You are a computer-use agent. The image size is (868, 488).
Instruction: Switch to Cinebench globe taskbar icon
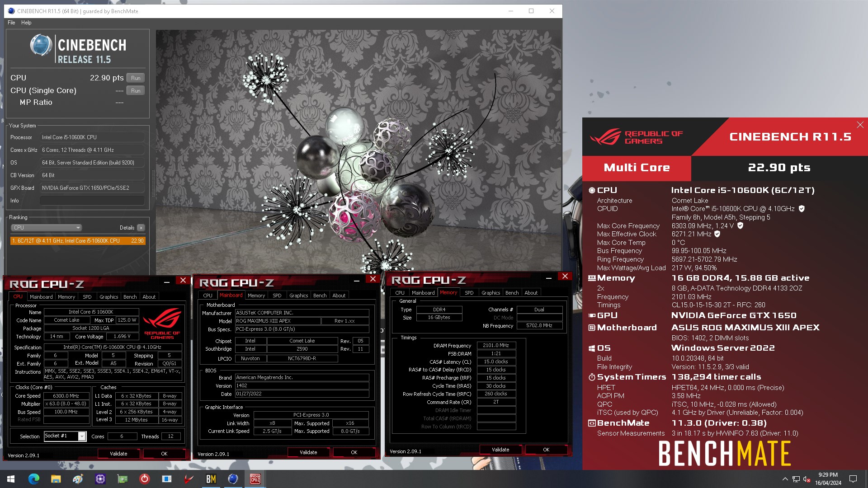click(x=233, y=479)
